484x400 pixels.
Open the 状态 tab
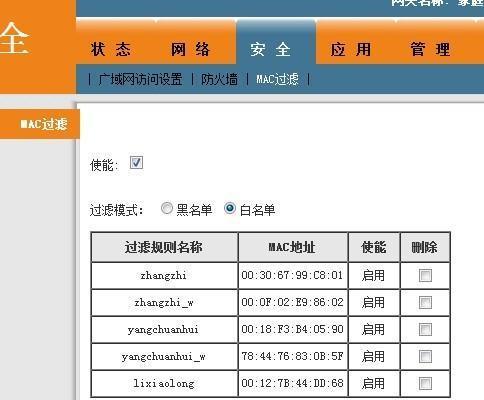click(x=111, y=49)
